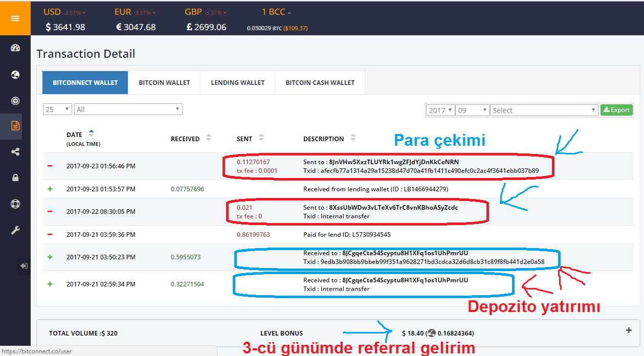Viewport: 644px width, 356px height.
Task: Click minus icon on 2017-09-21 03:59:36 PM row
Action: (50, 235)
